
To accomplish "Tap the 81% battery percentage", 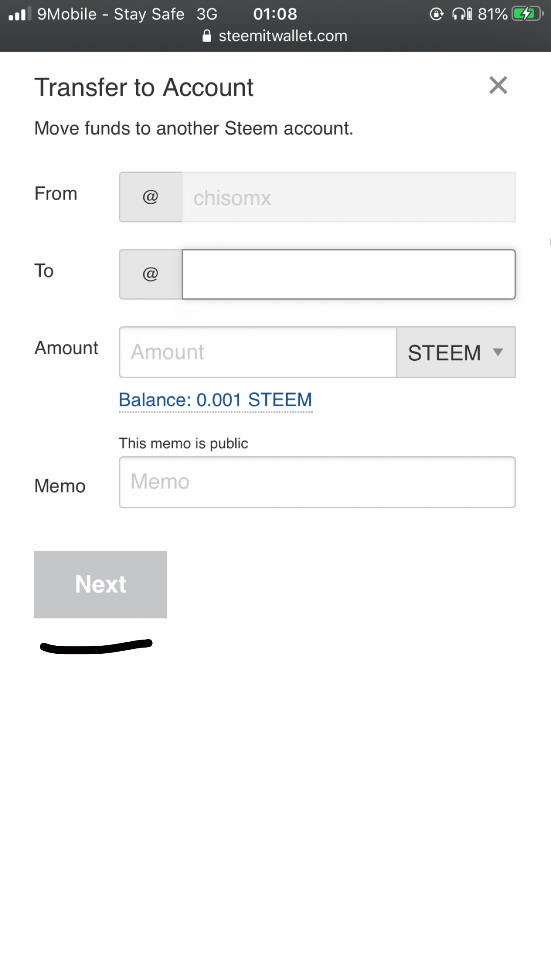I will click(x=492, y=14).
